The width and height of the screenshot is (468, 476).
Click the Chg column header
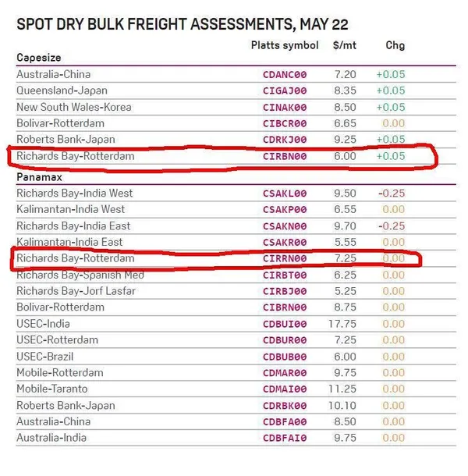[395, 45]
